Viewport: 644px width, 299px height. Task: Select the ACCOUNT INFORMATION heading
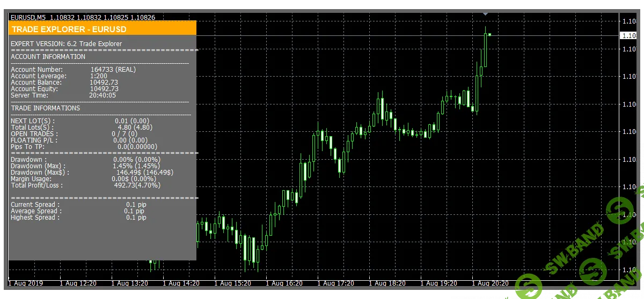(48, 57)
